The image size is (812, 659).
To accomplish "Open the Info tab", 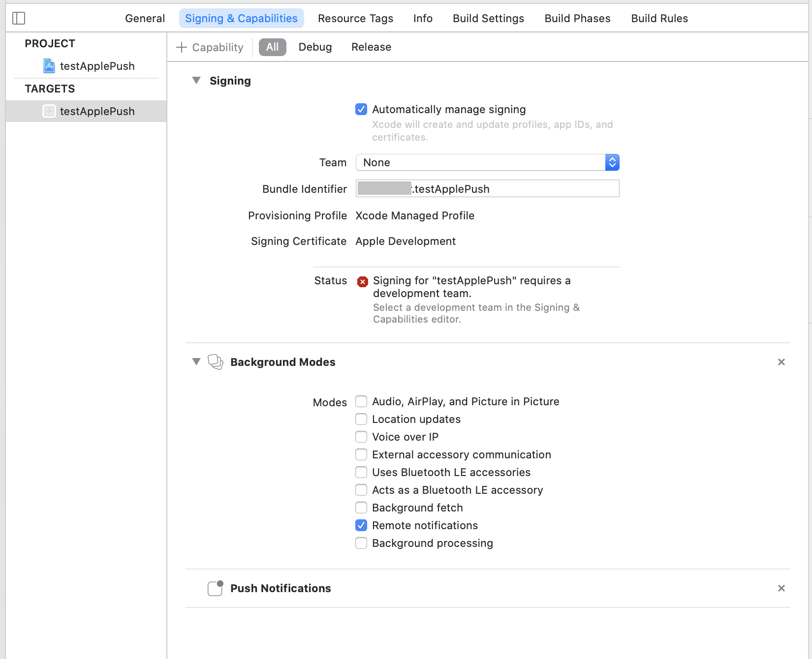I will tap(423, 18).
